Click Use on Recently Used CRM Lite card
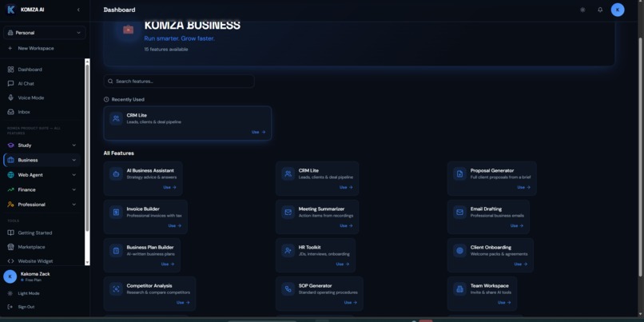The height and width of the screenshot is (322, 644). pyautogui.click(x=259, y=133)
